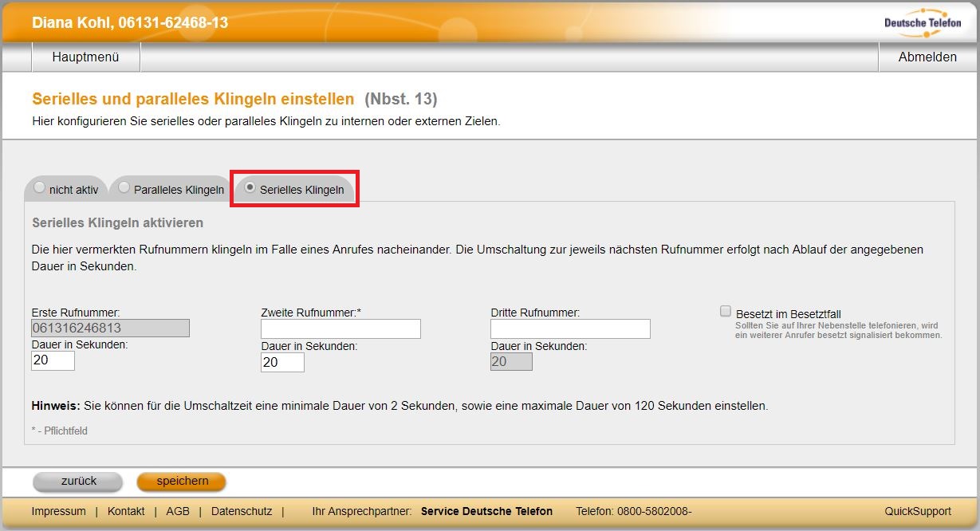Open the QuickSupport link
980x531 pixels.
[918, 511]
